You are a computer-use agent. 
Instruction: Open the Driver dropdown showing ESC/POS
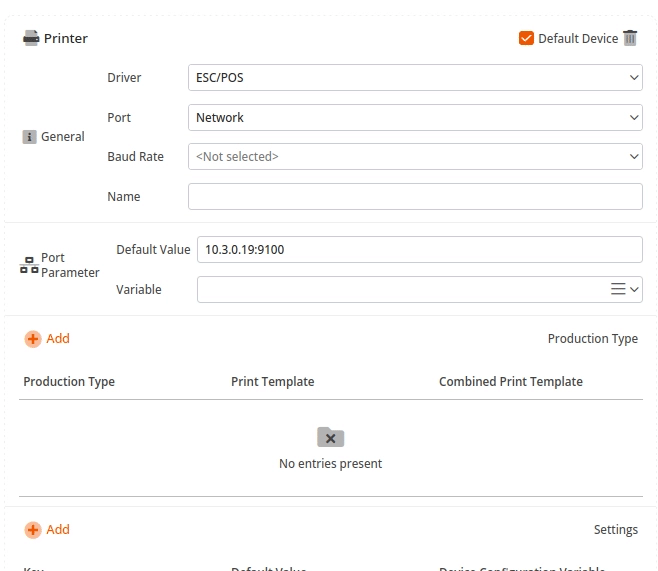point(414,78)
